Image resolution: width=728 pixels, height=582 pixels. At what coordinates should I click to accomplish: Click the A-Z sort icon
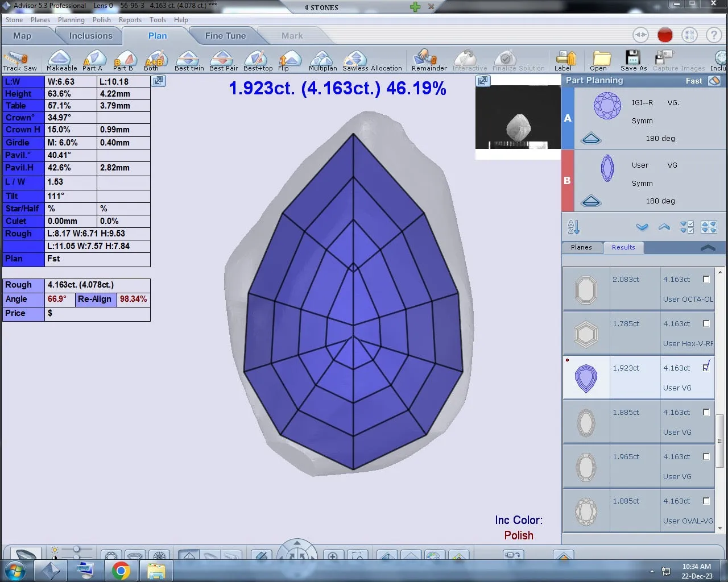(x=573, y=227)
